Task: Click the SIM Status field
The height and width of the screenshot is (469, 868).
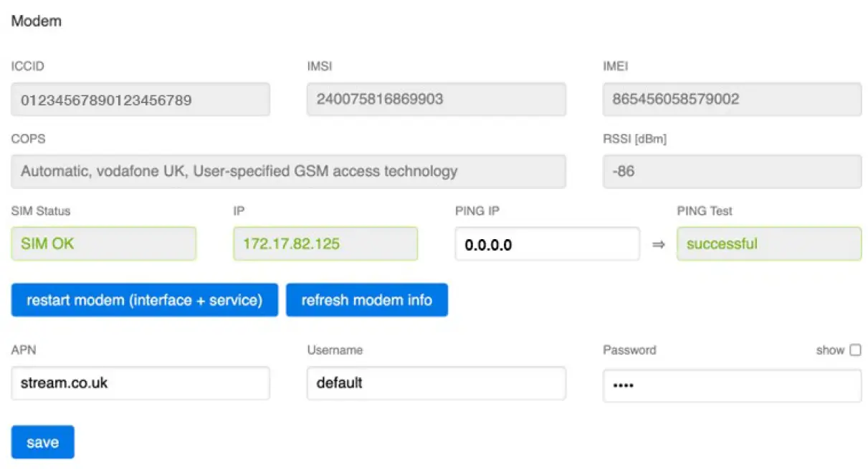Action: 103,244
